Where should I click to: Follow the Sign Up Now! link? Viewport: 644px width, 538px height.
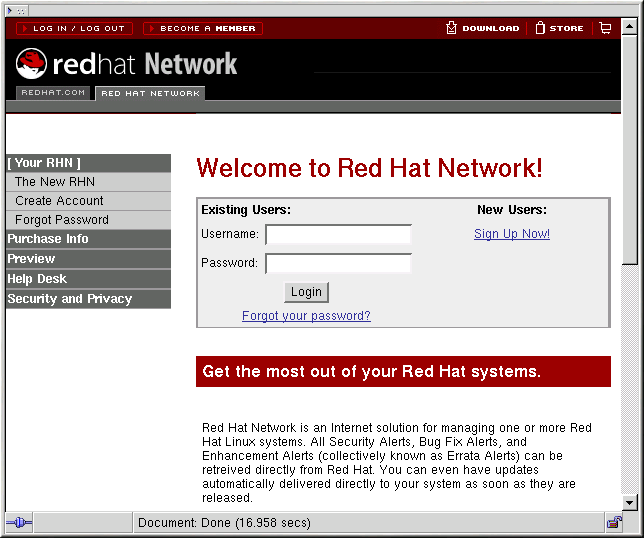[x=511, y=234]
